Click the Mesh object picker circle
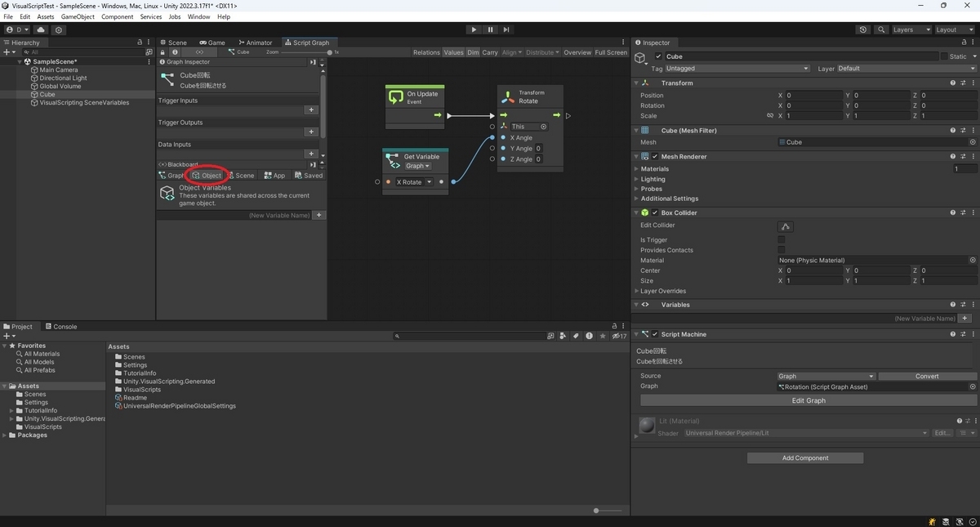This screenshot has width=980, height=527. pyautogui.click(x=972, y=142)
